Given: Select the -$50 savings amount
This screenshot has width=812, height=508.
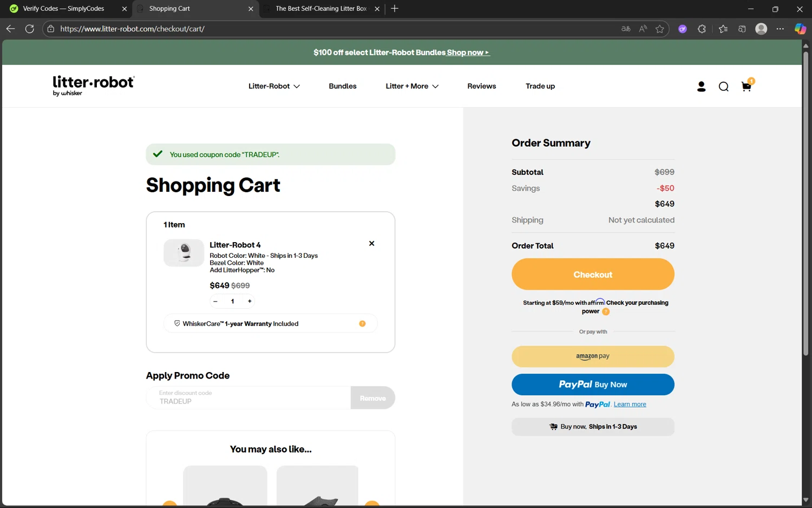Looking at the screenshot, I should click(665, 188).
